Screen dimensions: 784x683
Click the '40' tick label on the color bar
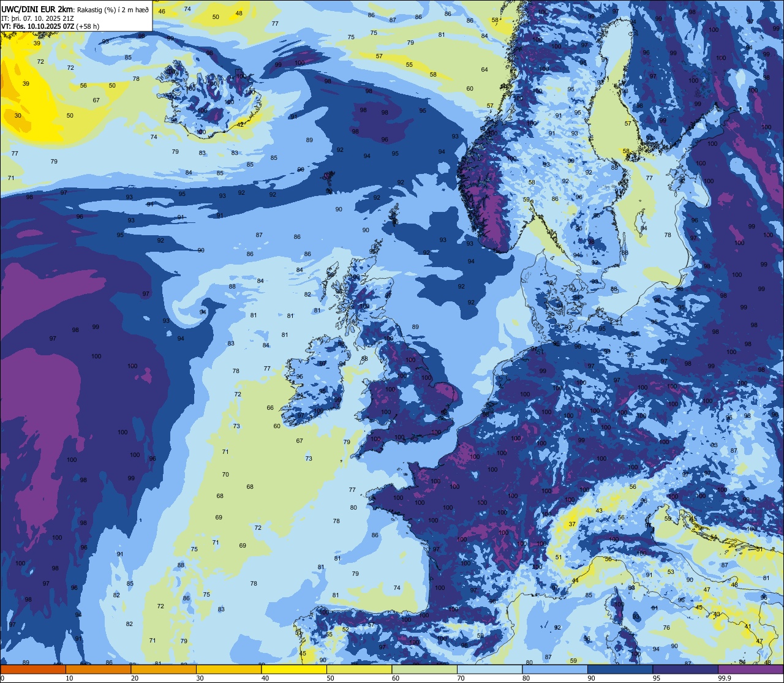pos(265,678)
